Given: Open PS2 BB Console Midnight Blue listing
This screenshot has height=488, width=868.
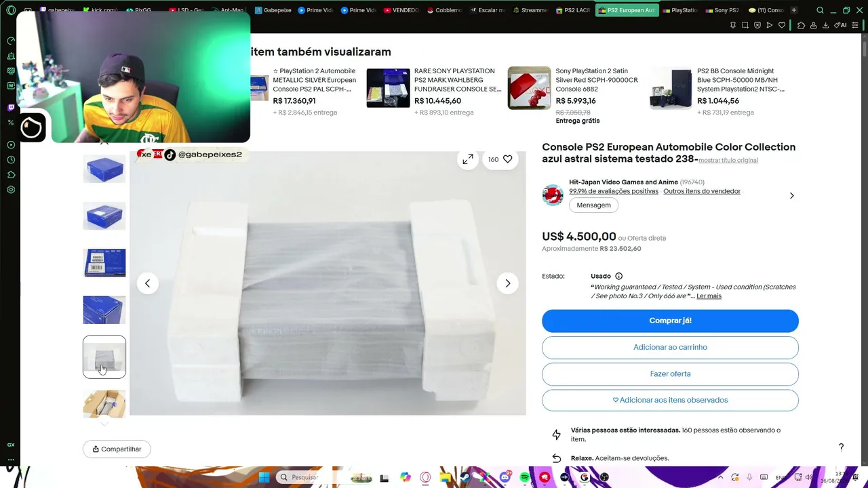Looking at the screenshot, I should pos(741,80).
